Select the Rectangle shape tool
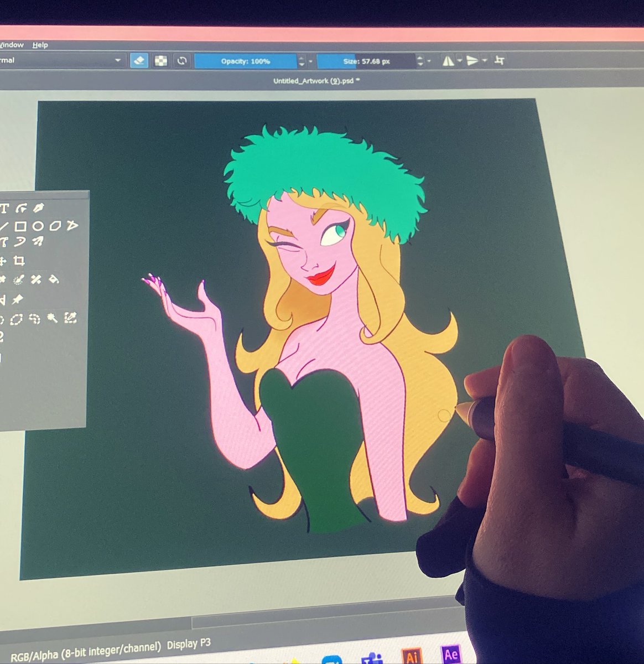The height and width of the screenshot is (664, 644). coord(20,226)
